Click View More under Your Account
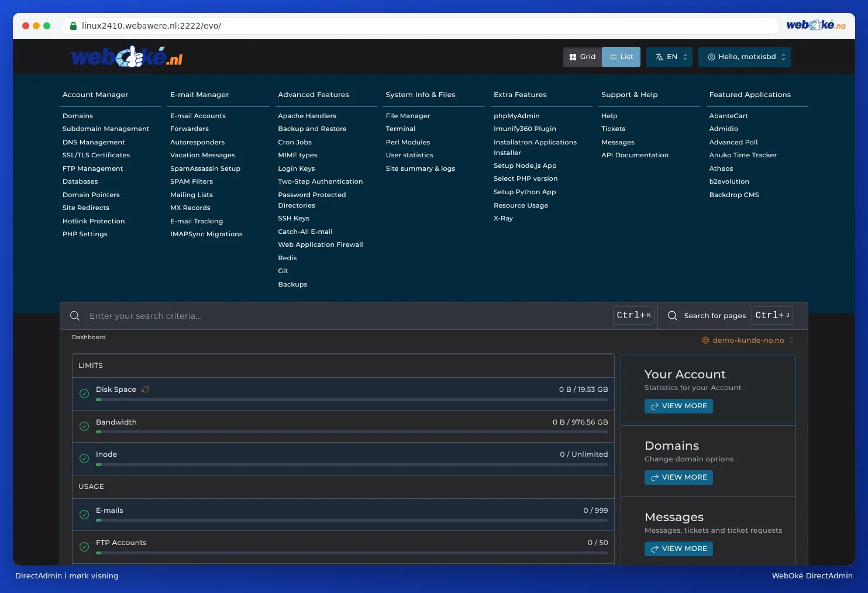Image resolution: width=868 pixels, height=593 pixels. 678,406
